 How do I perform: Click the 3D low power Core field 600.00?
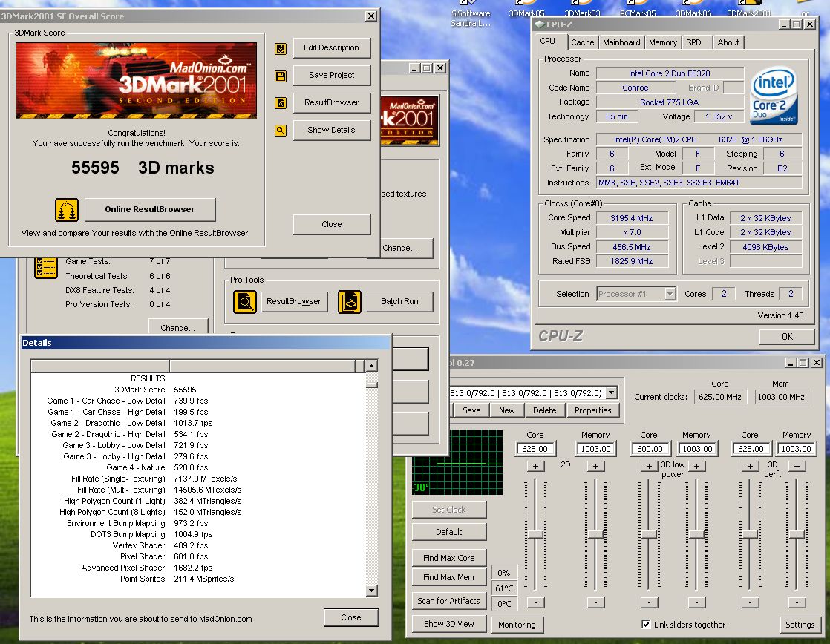pyautogui.click(x=650, y=449)
